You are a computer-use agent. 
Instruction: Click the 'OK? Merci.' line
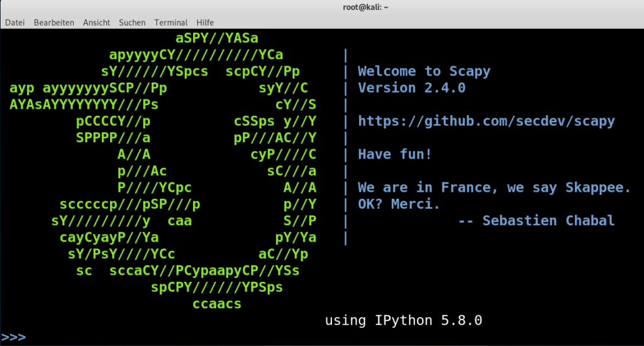coord(399,204)
